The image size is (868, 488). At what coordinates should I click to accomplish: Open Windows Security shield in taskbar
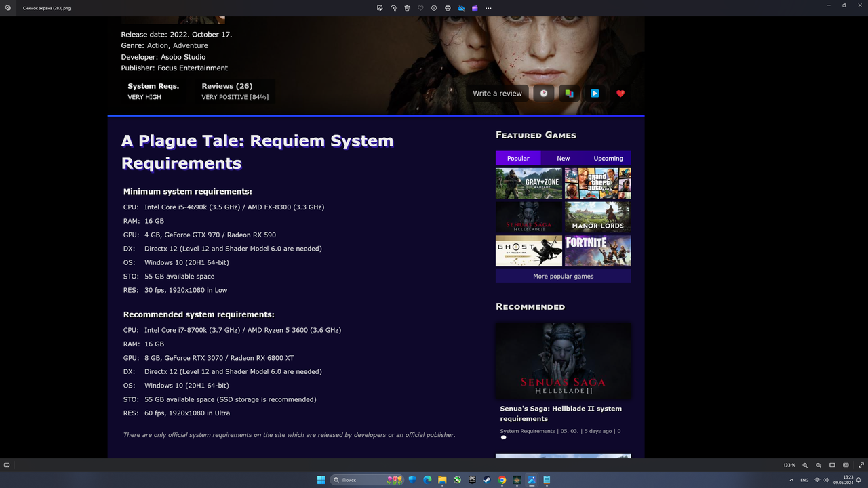(412, 480)
